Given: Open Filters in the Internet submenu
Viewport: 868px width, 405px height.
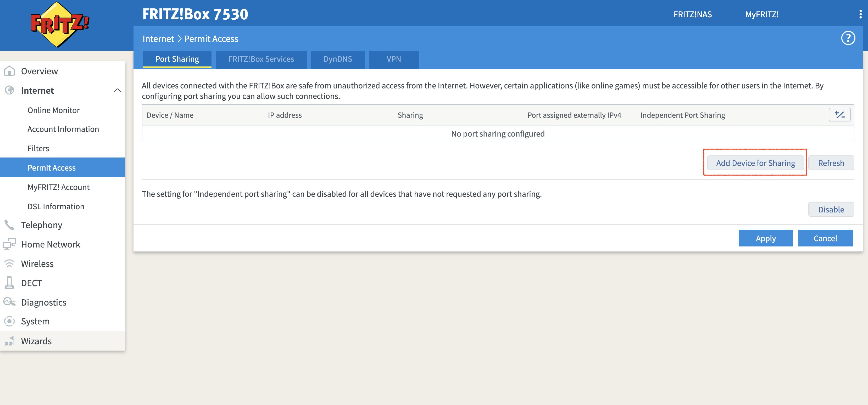Looking at the screenshot, I should pos(38,148).
